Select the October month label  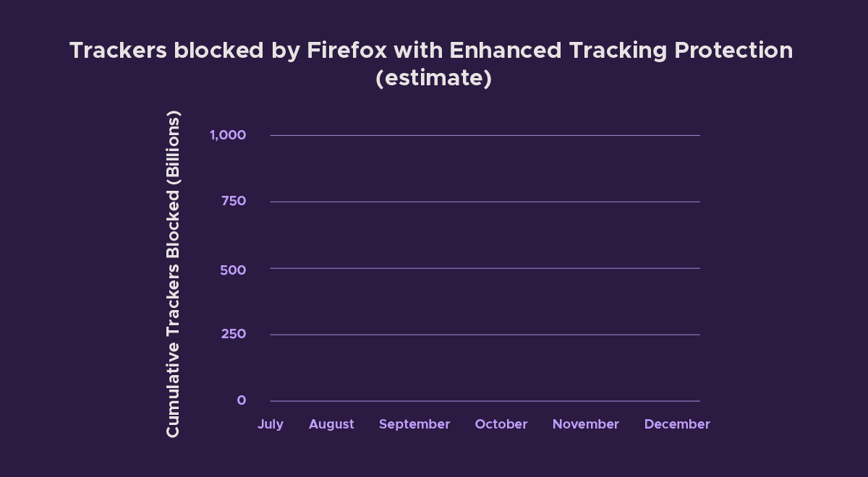(501, 424)
